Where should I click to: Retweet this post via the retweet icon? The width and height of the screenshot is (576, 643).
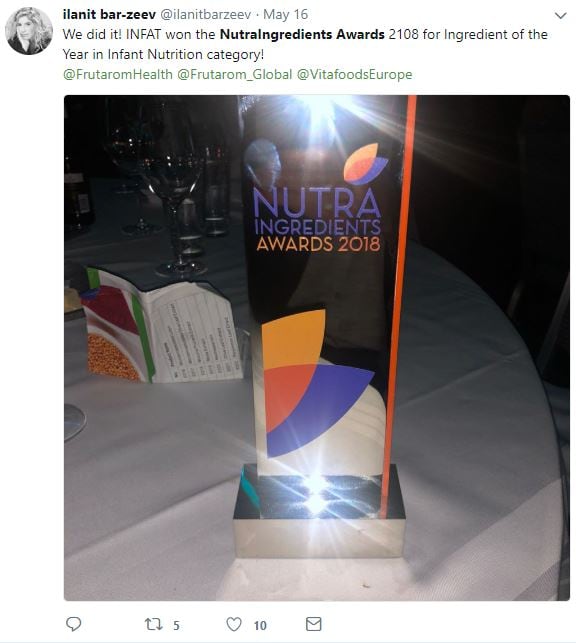pyautogui.click(x=153, y=624)
